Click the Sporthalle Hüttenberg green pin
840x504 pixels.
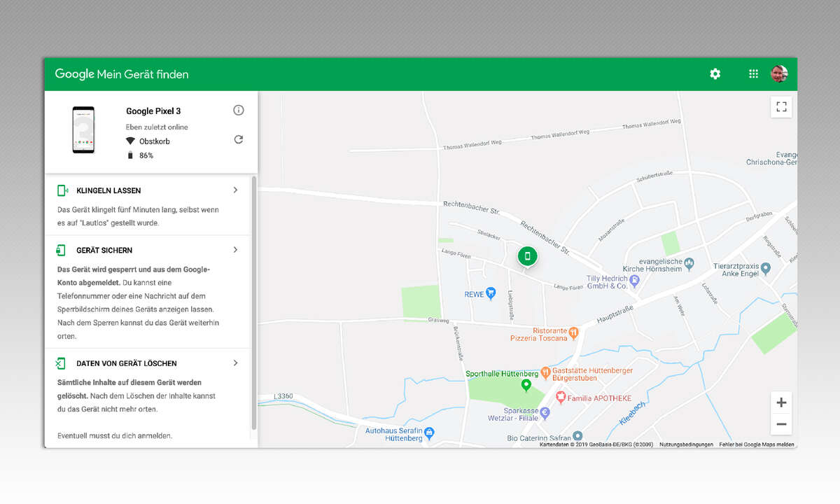click(526, 385)
